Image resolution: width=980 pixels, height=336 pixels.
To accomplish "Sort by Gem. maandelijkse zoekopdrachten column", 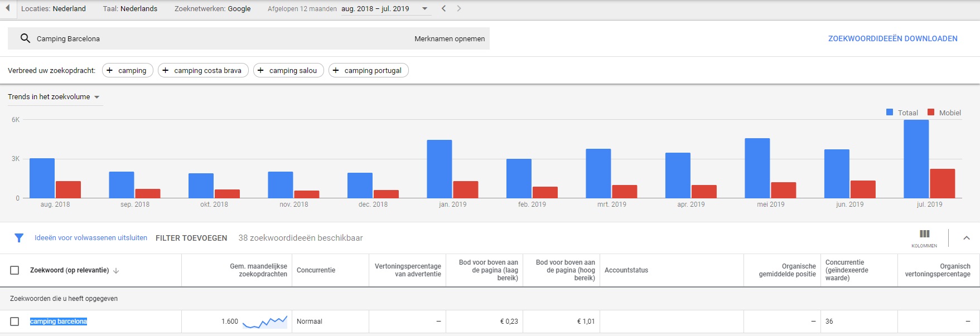I will [x=258, y=270].
